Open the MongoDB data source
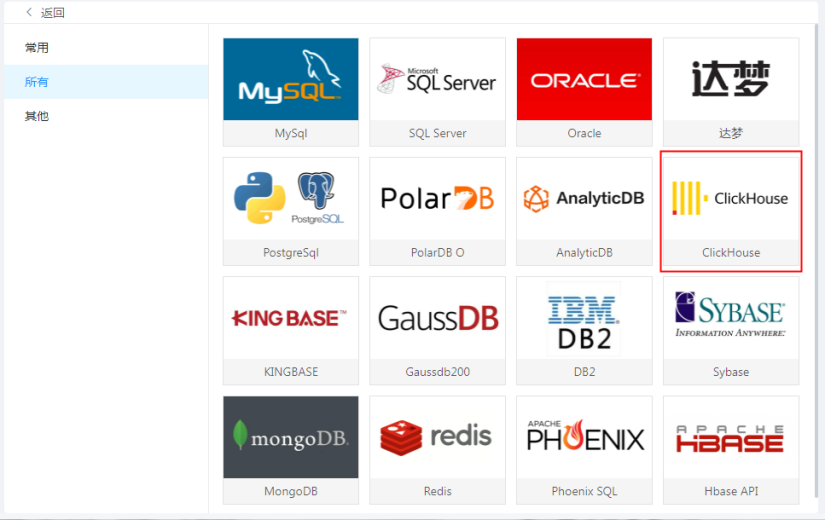 coord(290,437)
